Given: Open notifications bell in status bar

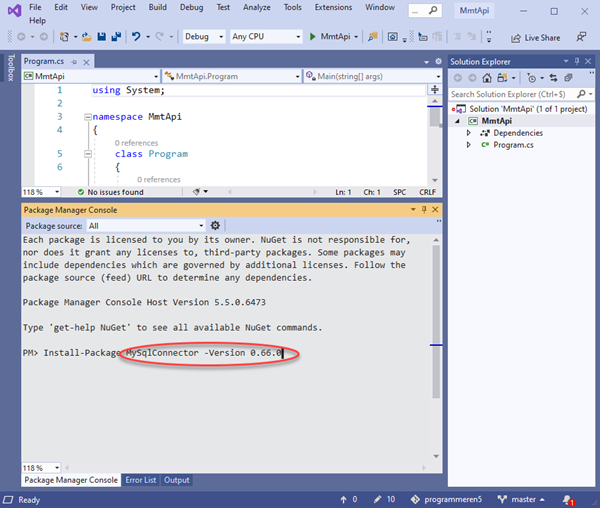Looking at the screenshot, I should coord(568,500).
